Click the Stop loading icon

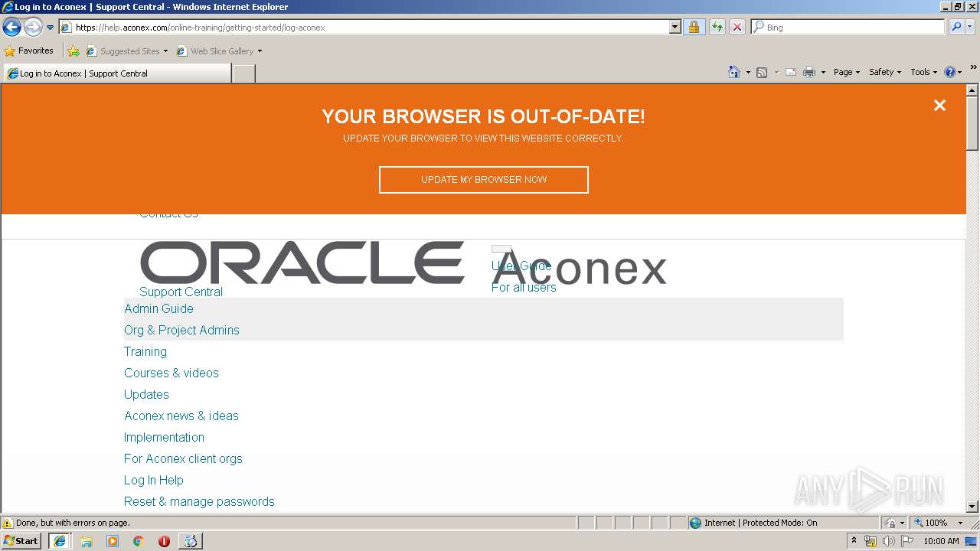pyautogui.click(x=737, y=28)
